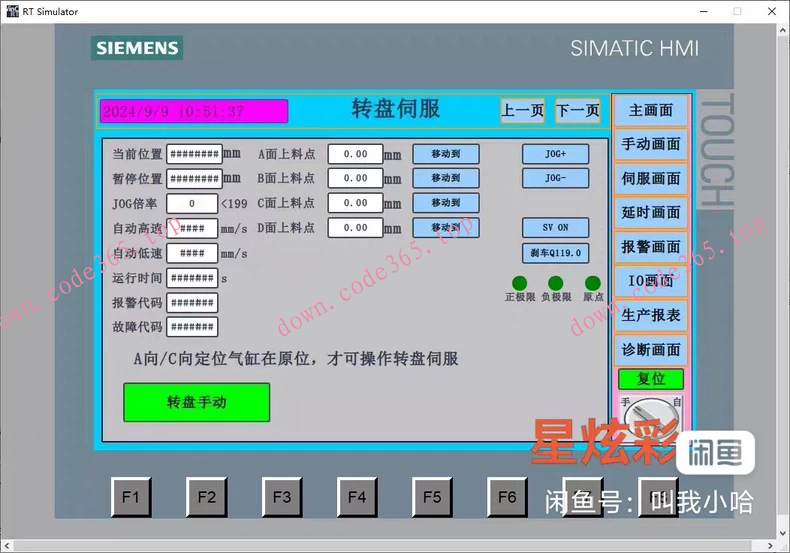This screenshot has width=790, height=553.
Task: Click 移动到 for D面上料点
Action: [446, 228]
